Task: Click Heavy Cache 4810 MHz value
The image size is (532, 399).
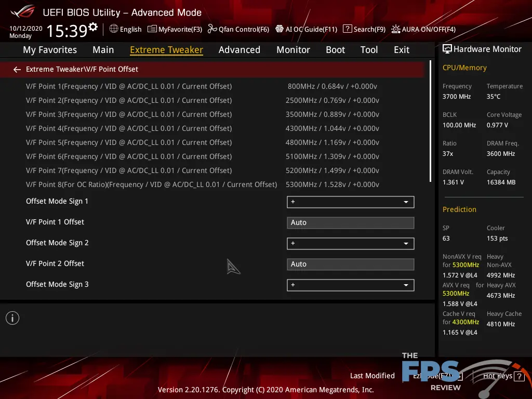Action: coord(501,324)
